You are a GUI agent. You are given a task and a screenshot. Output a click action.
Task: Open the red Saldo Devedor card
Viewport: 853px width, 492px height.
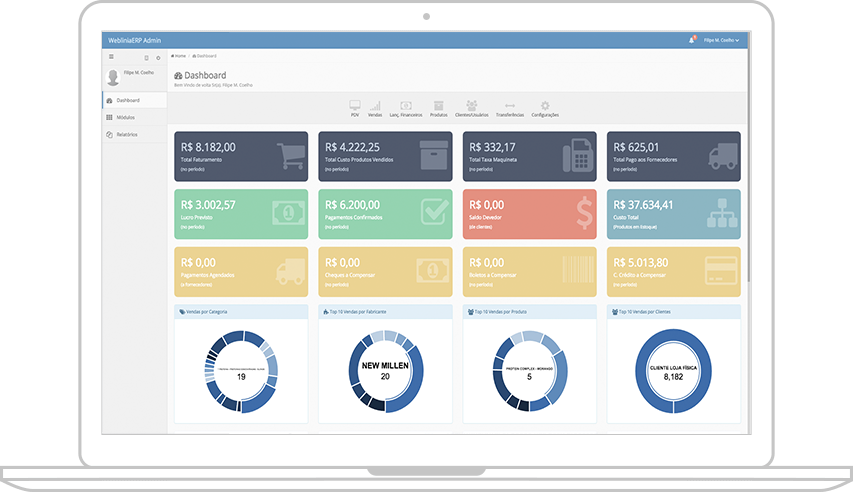[529, 213]
